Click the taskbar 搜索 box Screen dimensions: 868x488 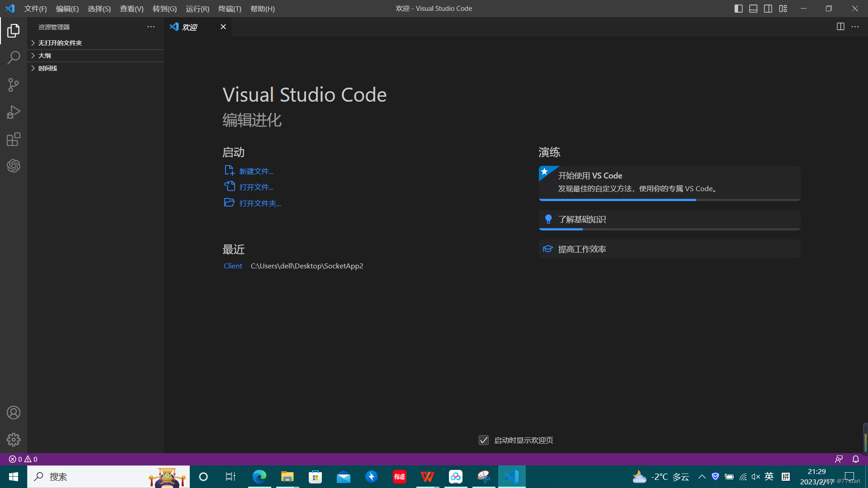[x=108, y=477]
